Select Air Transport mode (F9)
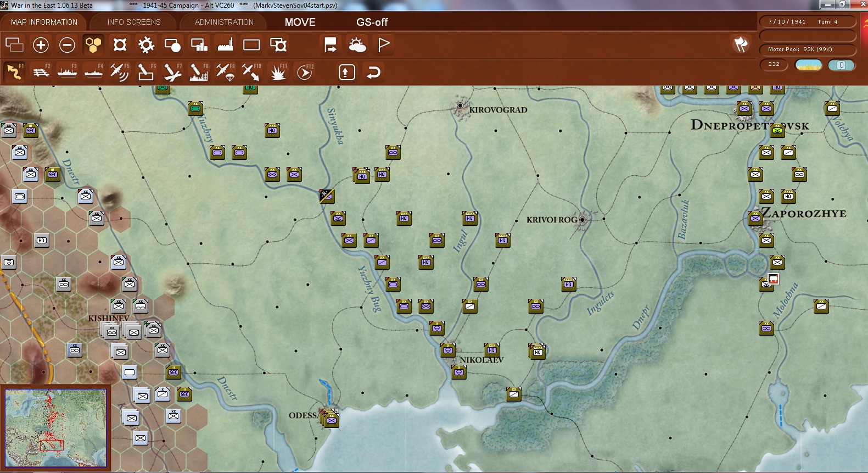868x473 pixels. 225,72
